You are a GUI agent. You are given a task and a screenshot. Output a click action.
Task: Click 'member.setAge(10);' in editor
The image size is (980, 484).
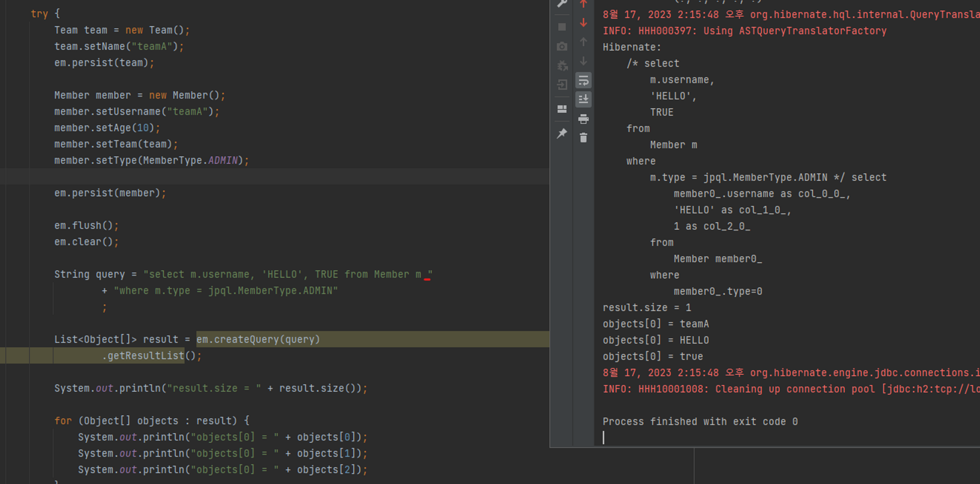tap(107, 128)
